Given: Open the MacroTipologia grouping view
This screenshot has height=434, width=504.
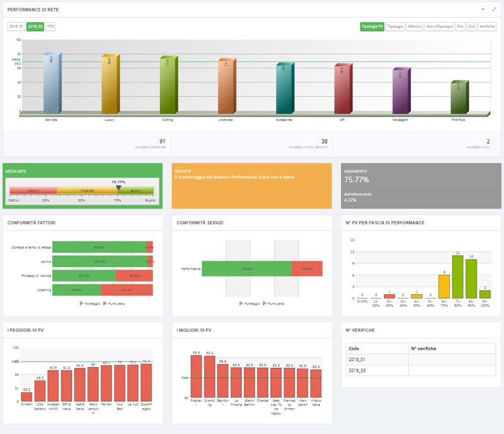Looking at the screenshot, I should [x=439, y=26].
